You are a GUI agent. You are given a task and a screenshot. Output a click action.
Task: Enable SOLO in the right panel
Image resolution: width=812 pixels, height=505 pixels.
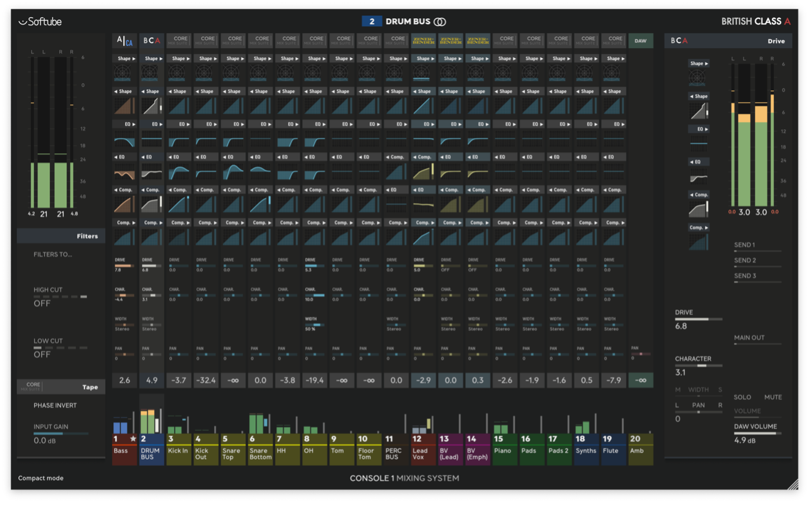tap(742, 397)
